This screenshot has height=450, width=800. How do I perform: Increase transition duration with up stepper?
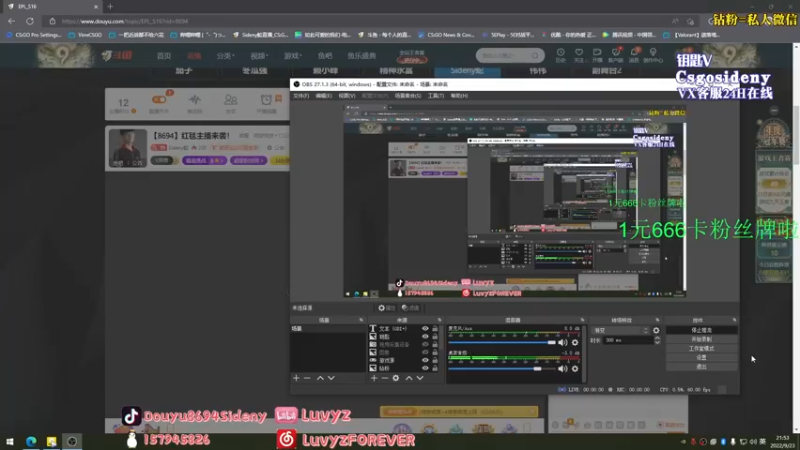click(x=657, y=338)
